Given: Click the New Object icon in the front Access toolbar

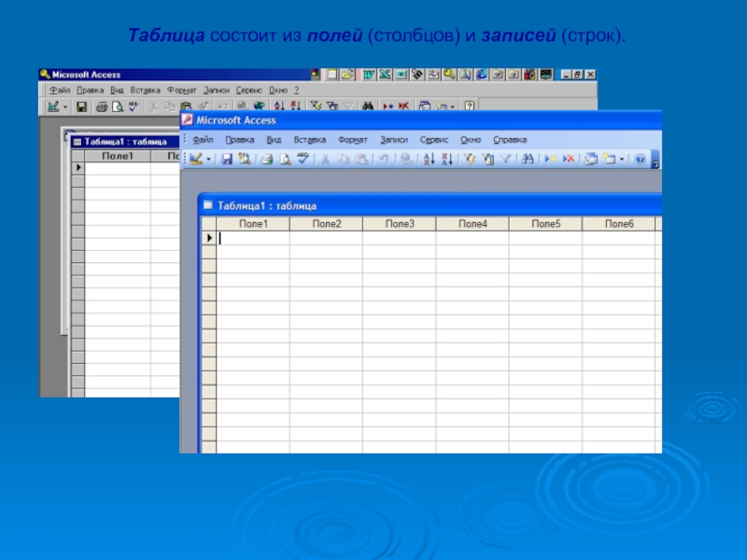Looking at the screenshot, I should tap(610, 159).
